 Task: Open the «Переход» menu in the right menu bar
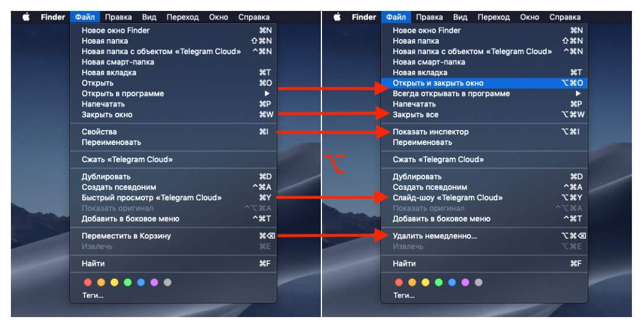493,17
